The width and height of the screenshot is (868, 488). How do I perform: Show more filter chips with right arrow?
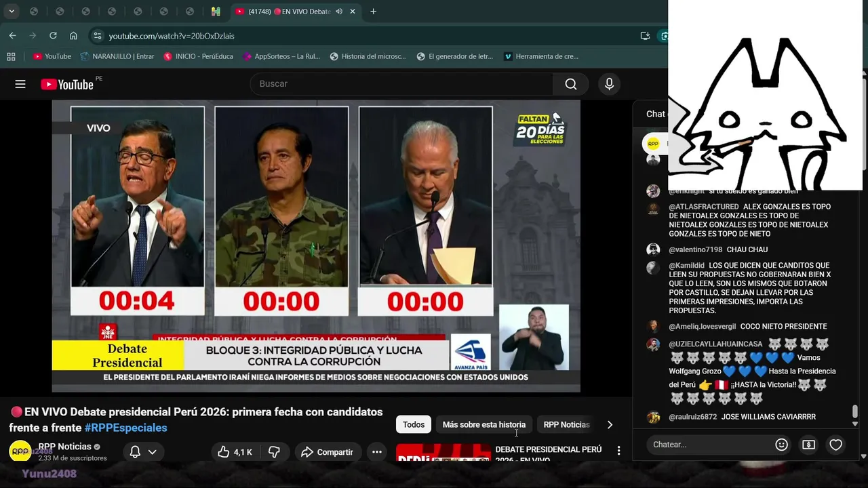(x=610, y=425)
